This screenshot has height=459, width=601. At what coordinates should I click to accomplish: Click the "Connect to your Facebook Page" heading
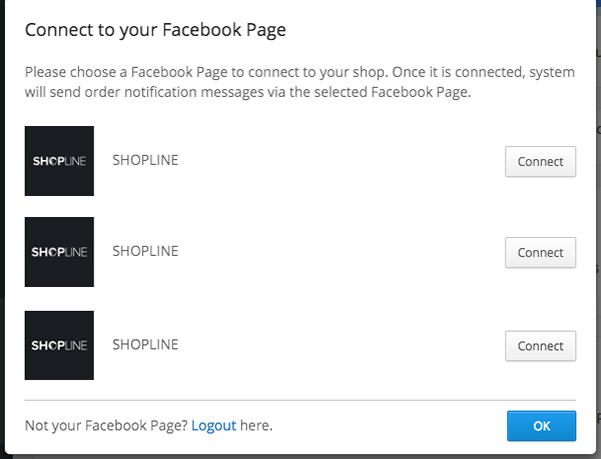155,30
